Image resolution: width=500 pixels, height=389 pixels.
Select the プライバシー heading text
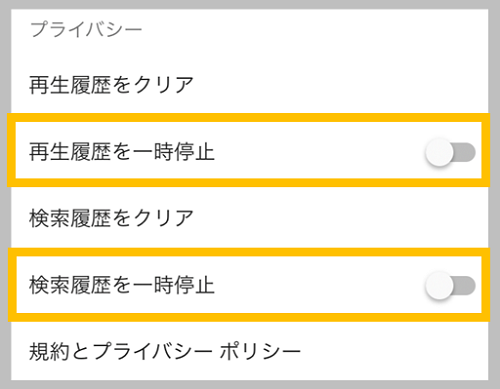86,29
